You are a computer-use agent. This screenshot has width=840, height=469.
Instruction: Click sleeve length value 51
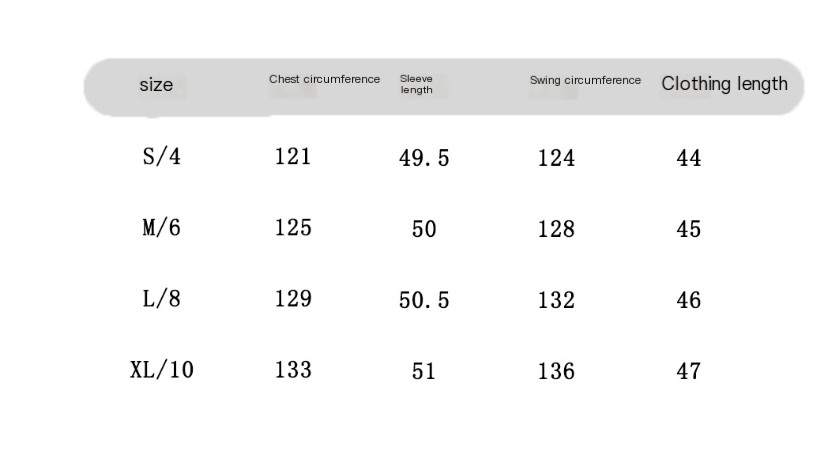click(x=424, y=371)
